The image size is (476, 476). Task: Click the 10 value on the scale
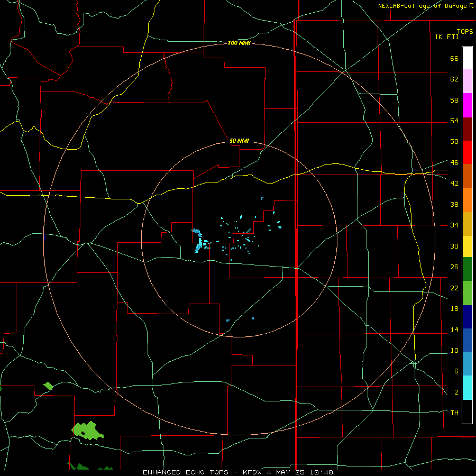click(x=454, y=351)
